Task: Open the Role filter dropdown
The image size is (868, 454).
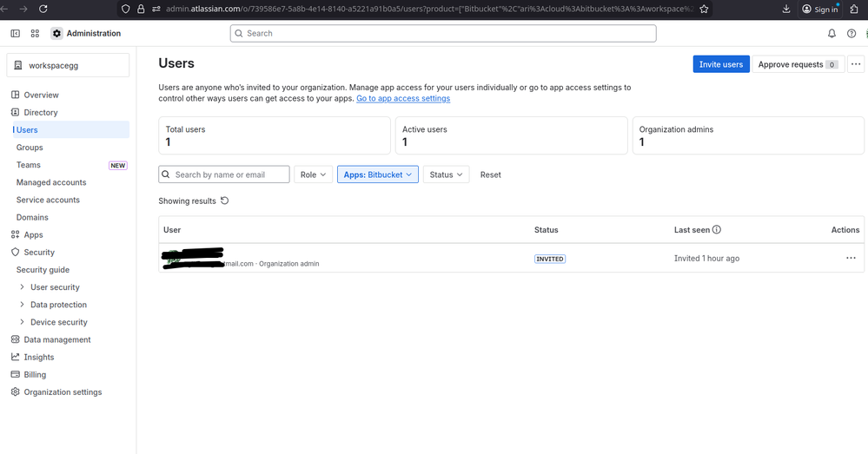Action: pos(314,174)
